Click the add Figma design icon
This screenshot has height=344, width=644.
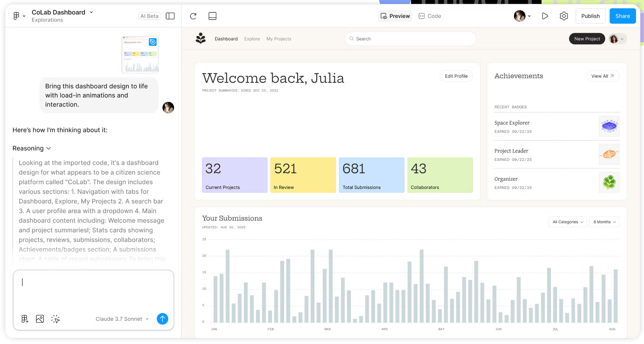coord(25,319)
